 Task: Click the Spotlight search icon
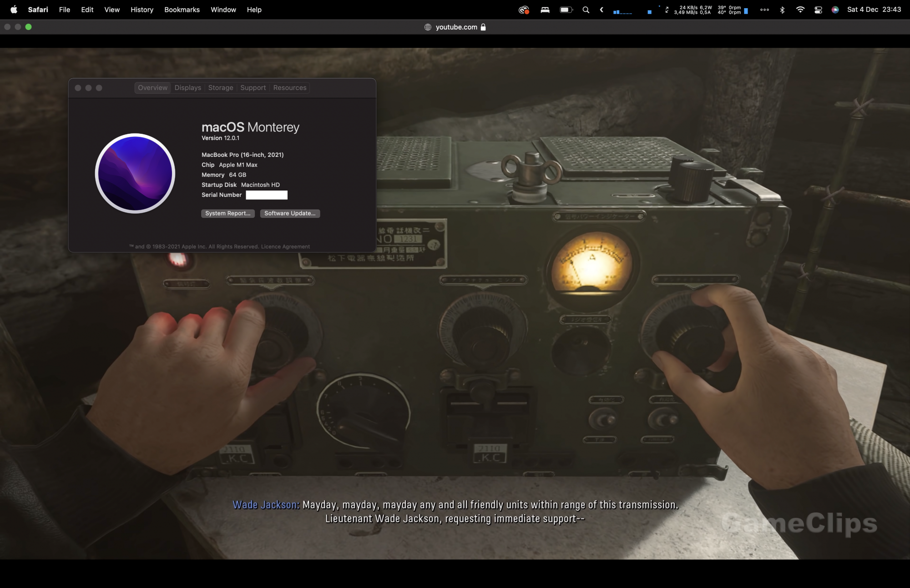coord(586,10)
